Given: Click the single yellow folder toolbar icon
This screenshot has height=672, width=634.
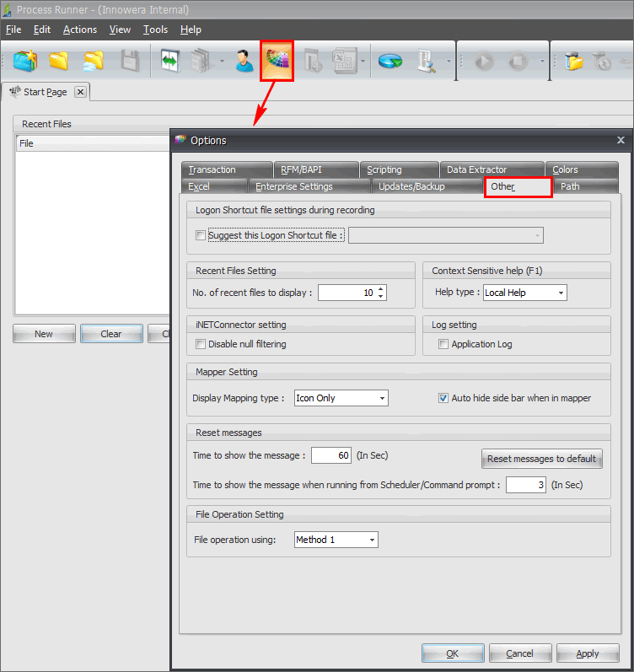Looking at the screenshot, I should click(x=58, y=61).
